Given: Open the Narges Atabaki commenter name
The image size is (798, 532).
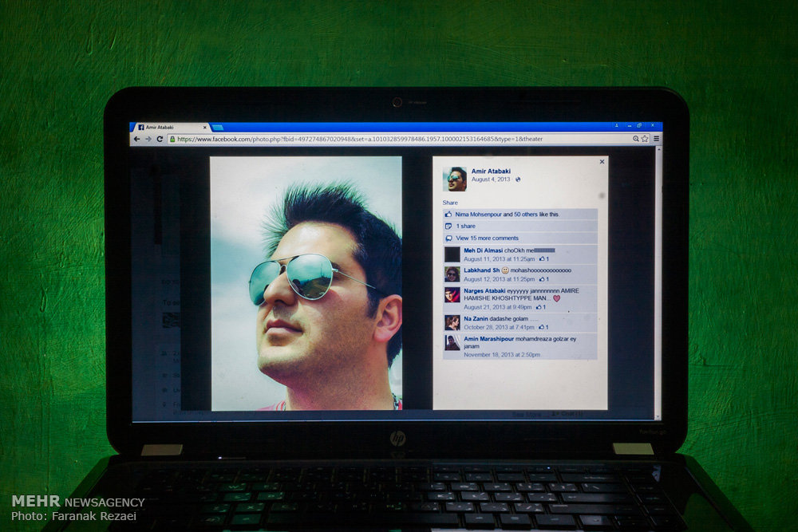Looking at the screenshot, I should coord(484,291).
